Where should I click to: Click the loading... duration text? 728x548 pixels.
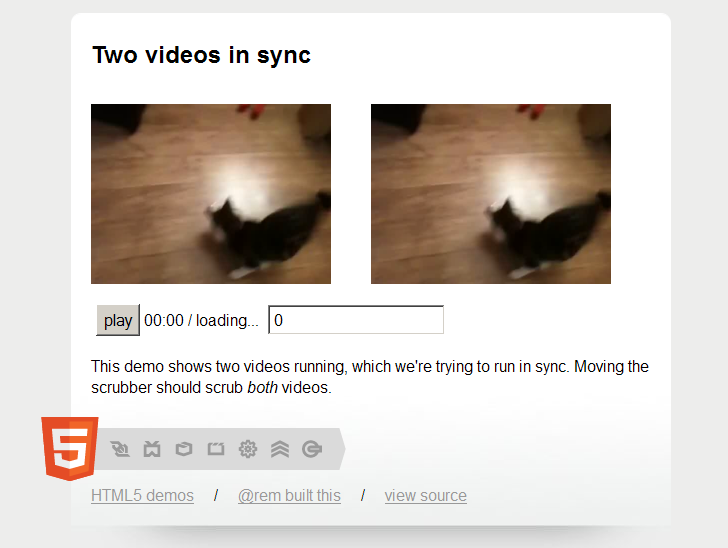[227, 320]
